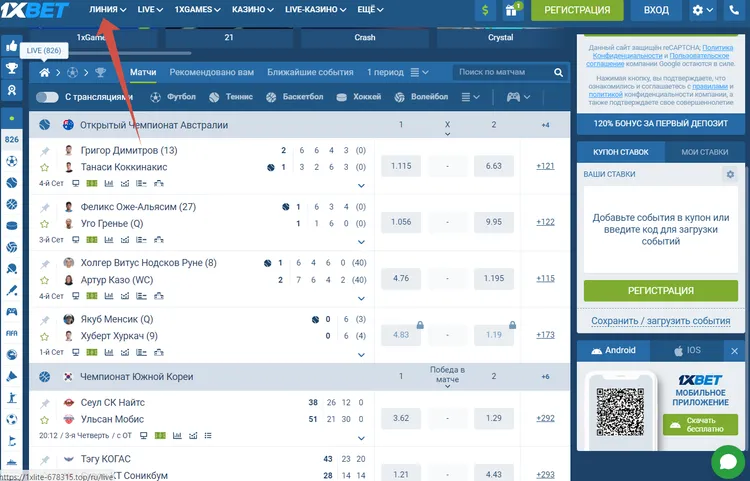Add Танаси Коккинакис match to favorites star
Image resolution: width=750 pixels, height=481 pixels.
44,167
